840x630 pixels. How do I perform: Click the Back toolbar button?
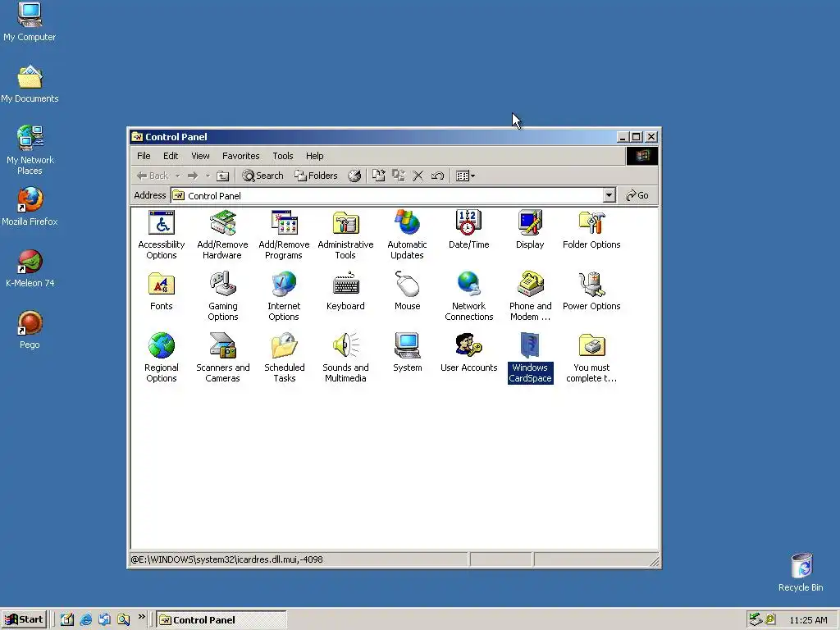coord(153,176)
